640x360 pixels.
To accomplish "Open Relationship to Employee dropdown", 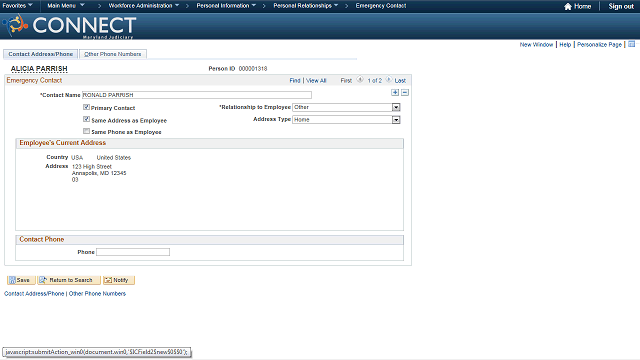I will point(396,107).
